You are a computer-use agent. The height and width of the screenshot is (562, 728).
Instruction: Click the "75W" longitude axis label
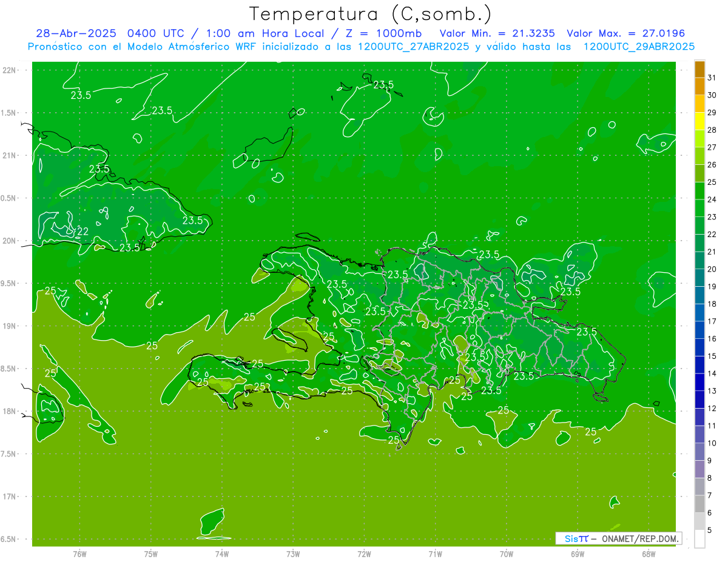tap(151, 554)
